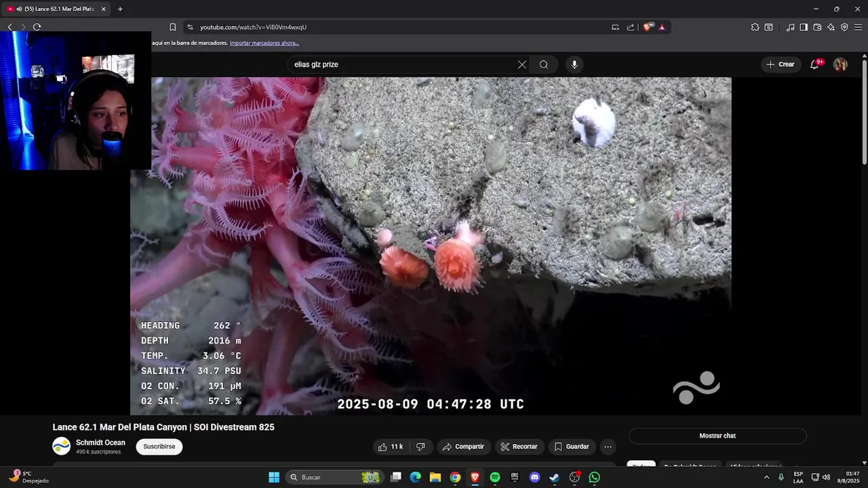Open Epic Games Launcher from taskbar

pyautogui.click(x=515, y=477)
